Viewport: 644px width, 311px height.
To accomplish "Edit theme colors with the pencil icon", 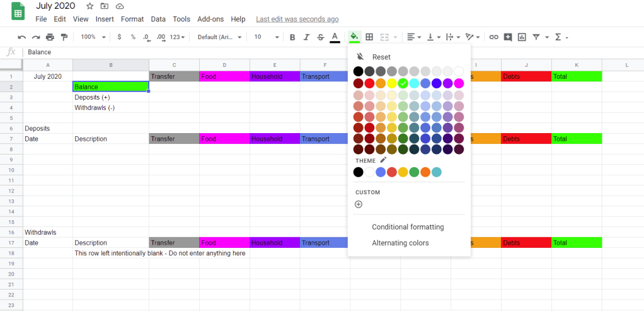I will pyautogui.click(x=383, y=160).
